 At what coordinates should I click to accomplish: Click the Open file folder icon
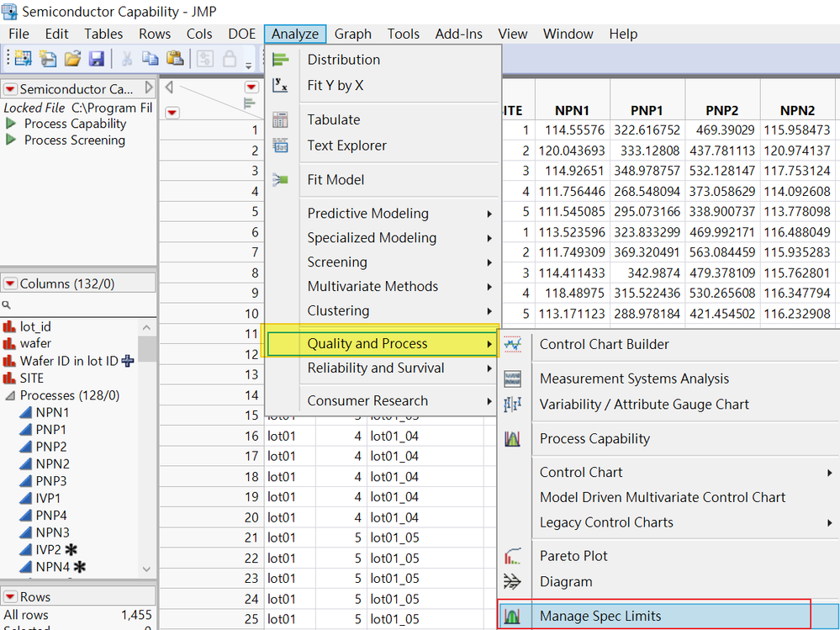(72, 59)
